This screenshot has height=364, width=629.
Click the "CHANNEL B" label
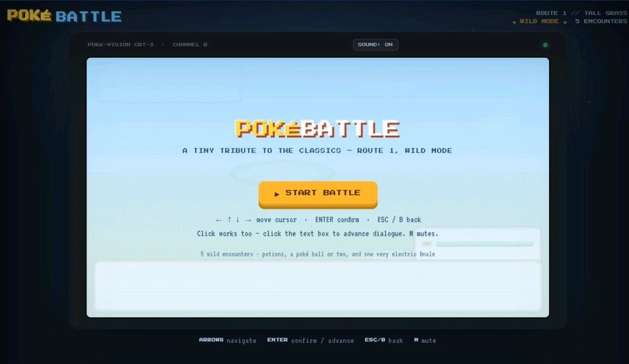(x=190, y=45)
